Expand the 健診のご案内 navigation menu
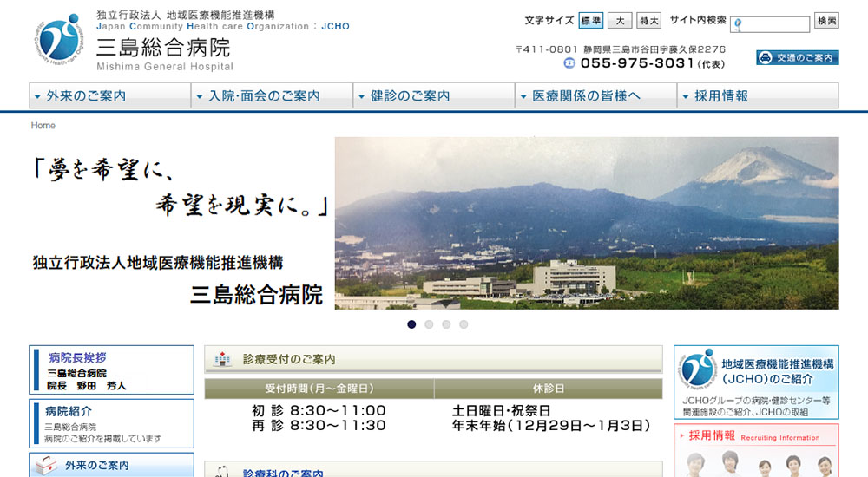 click(434, 95)
